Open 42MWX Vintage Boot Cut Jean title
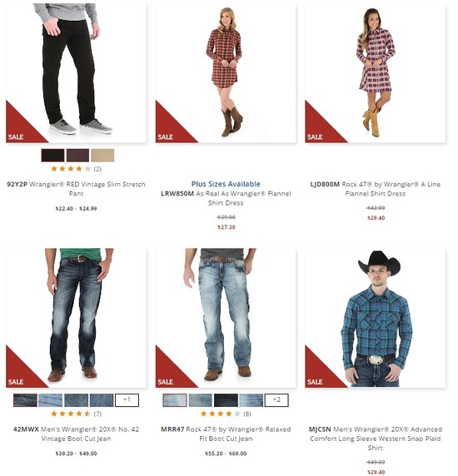The image size is (458, 476). 76,434
